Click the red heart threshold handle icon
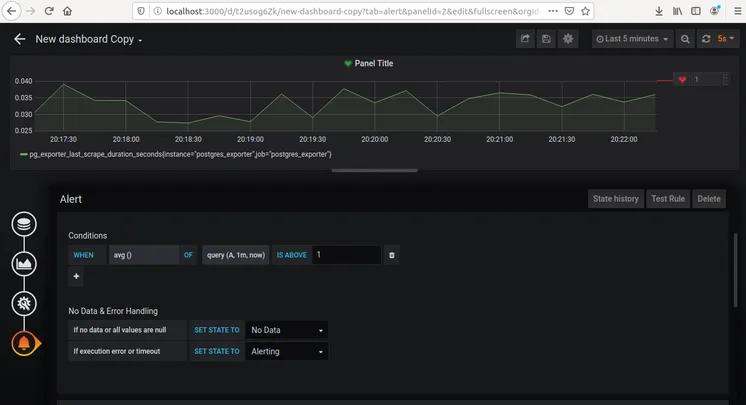Viewport: 746px width, 405px height. click(x=682, y=79)
